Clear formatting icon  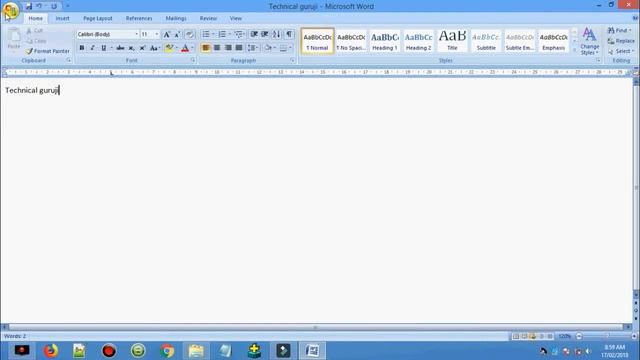[x=189, y=34]
